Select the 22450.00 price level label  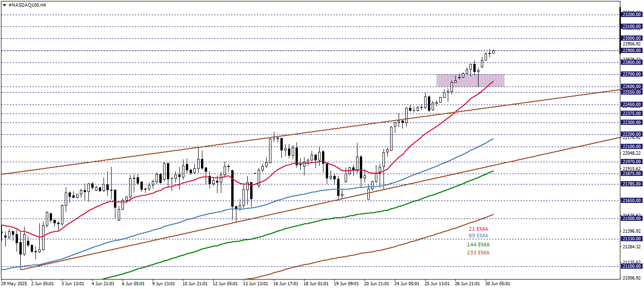point(632,105)
